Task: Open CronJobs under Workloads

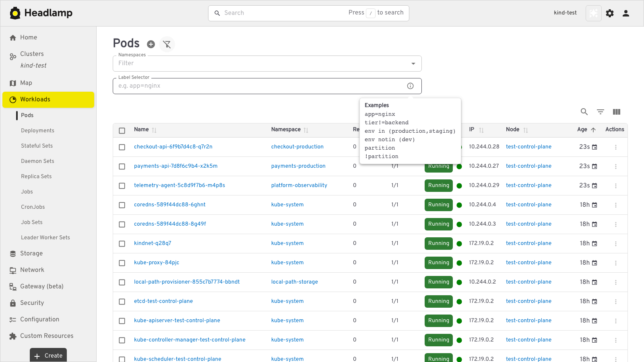Action: [33, 207]
